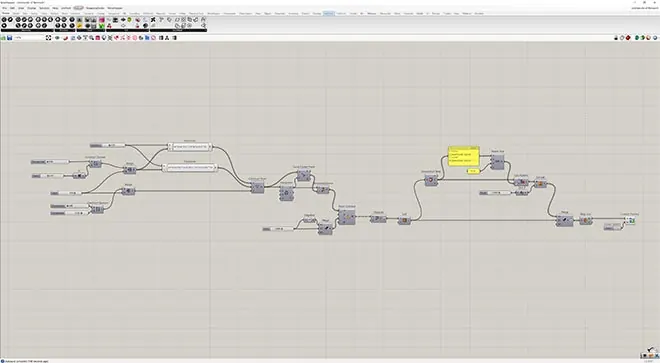Viewport: 660px width, 363px height.
Task: Open the Named Views eye icon
Action: (x=58, y=38)
